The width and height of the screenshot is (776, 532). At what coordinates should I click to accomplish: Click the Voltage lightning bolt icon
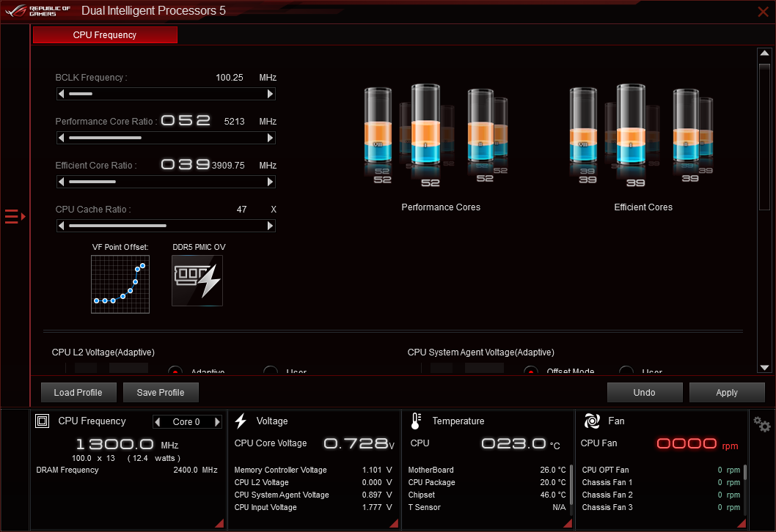tap(241, 421)
